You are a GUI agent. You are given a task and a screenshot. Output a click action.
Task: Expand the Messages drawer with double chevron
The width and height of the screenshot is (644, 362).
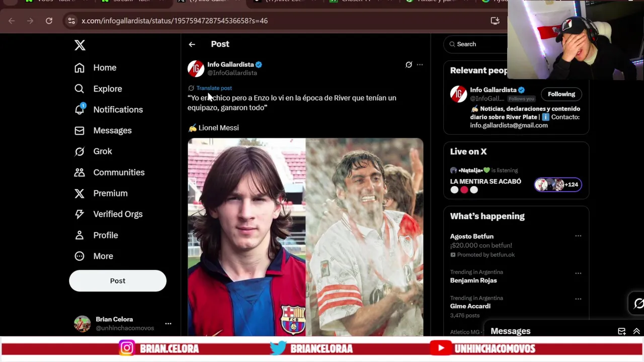point(636,331)
